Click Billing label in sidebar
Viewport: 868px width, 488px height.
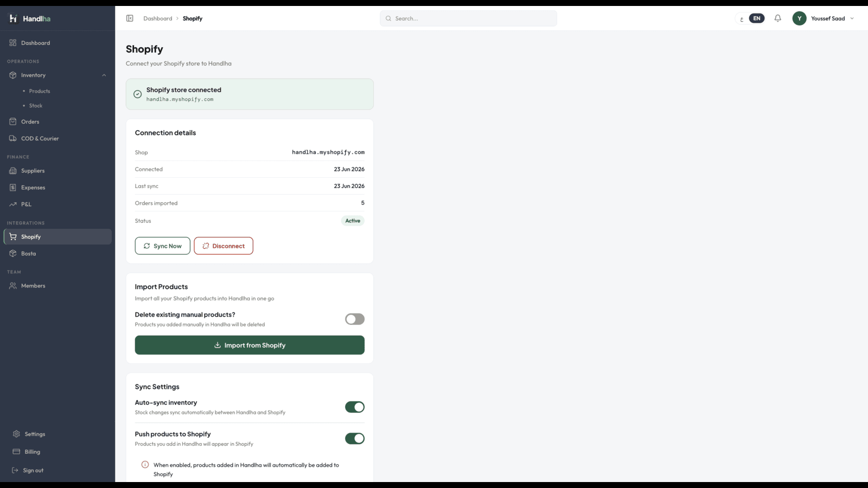click(x=33, y=452)
